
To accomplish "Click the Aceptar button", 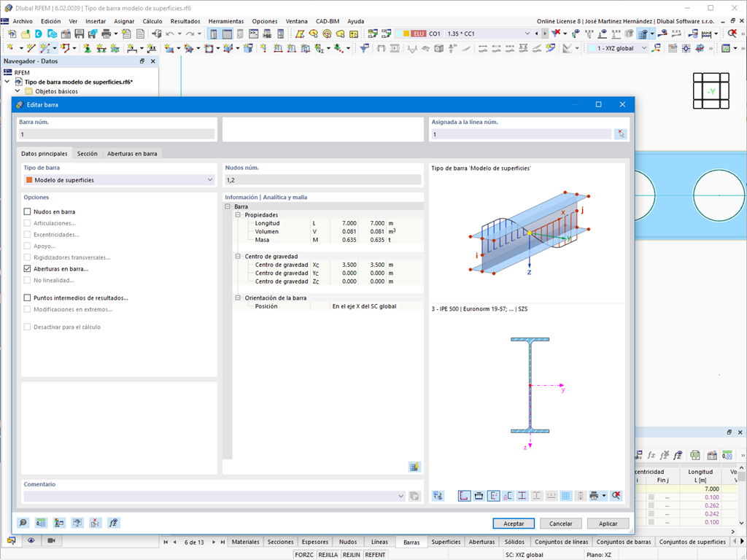I will click(514, 524).
